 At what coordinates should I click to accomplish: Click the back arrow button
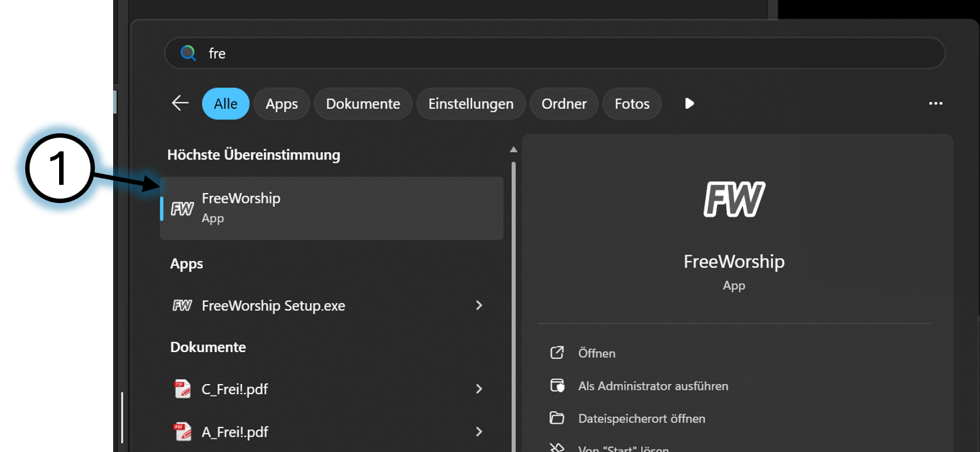(180, 103)
